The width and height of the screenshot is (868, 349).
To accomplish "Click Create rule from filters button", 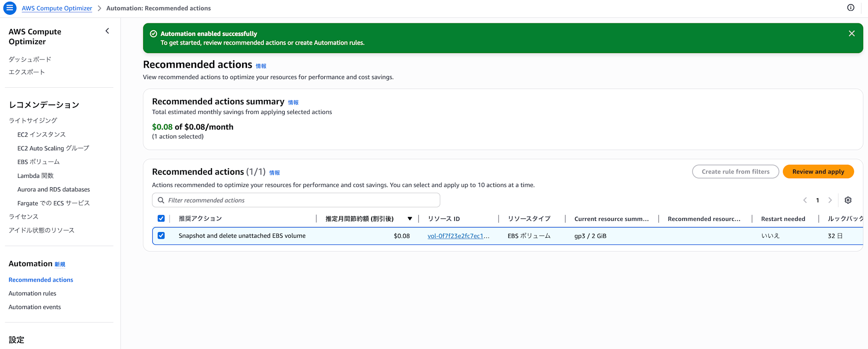I will point(736,172).
